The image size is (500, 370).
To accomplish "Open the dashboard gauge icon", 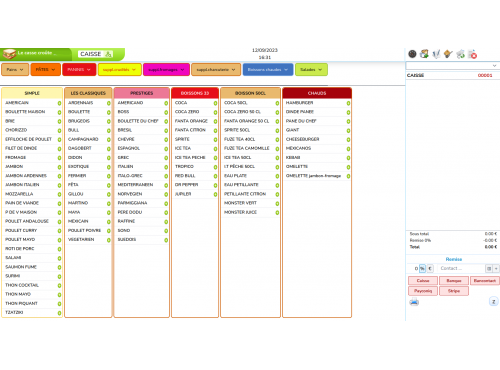I will 412,54.
